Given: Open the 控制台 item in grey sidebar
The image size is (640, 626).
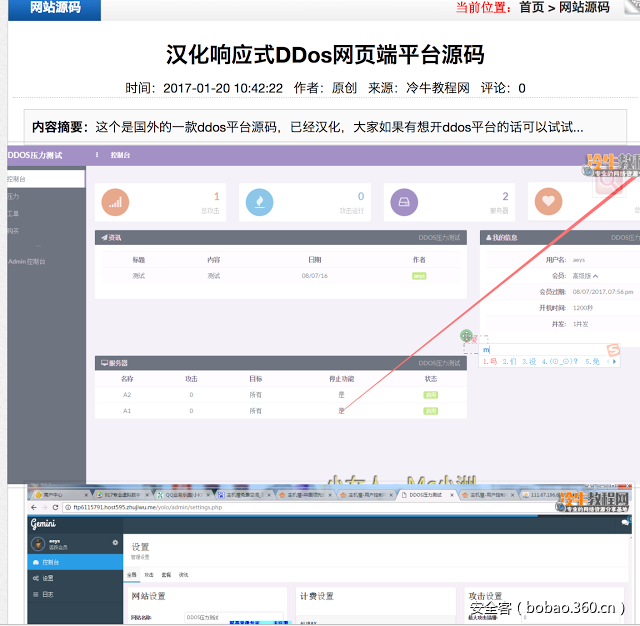Looking at the screenshot, I should pos(46,179).
